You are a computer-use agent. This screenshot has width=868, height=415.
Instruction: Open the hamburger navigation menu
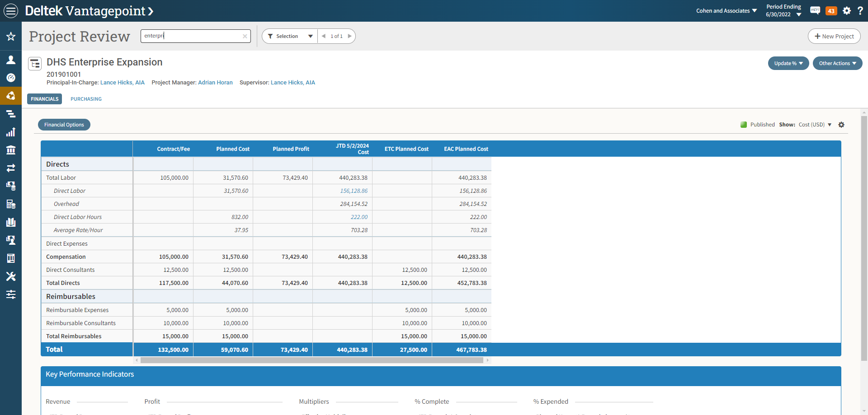11,11
